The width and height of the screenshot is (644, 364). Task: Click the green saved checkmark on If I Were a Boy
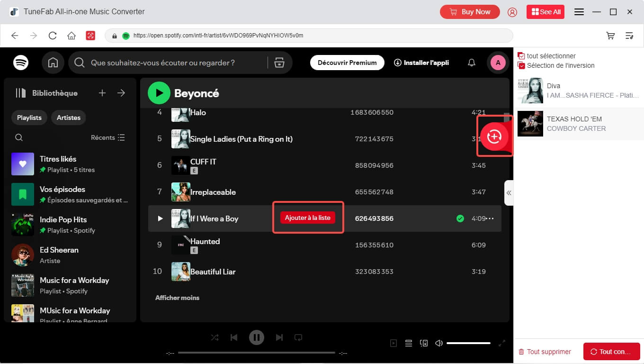tap(460, 218)
